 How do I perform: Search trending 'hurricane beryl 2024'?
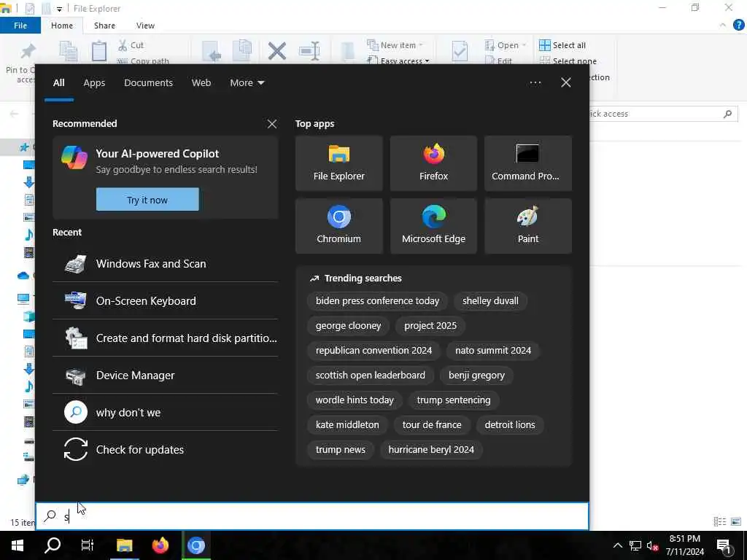pos(431,449)
